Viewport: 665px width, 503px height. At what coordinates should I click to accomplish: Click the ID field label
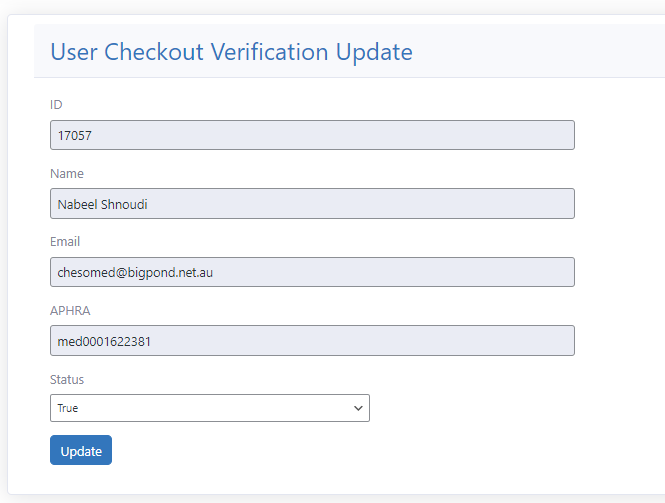[x=56, y=105]
